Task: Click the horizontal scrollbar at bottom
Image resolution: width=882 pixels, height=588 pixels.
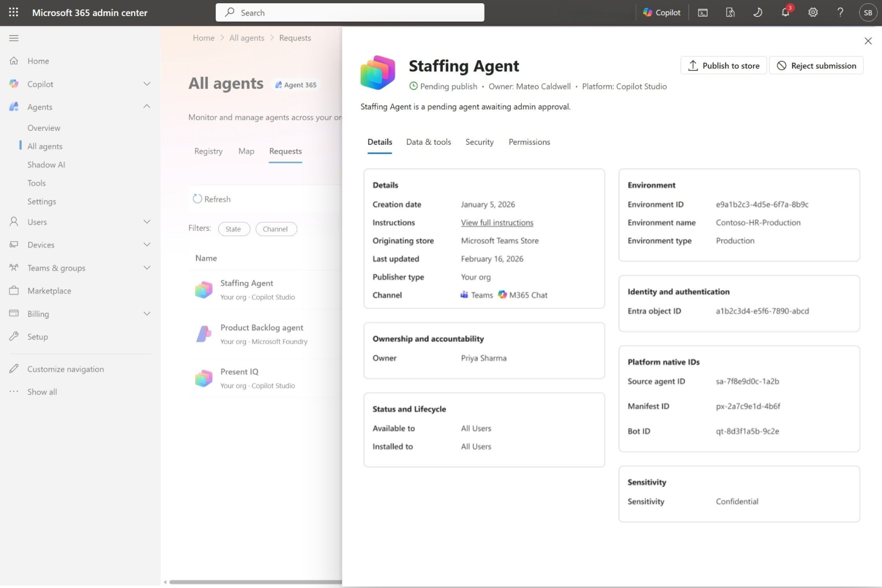Action: tap(255, 582)
